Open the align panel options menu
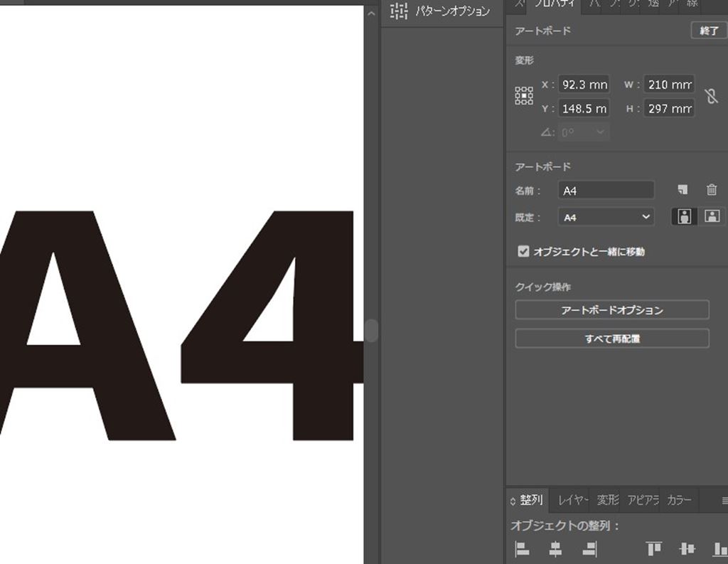 click(x=724, y=501)
